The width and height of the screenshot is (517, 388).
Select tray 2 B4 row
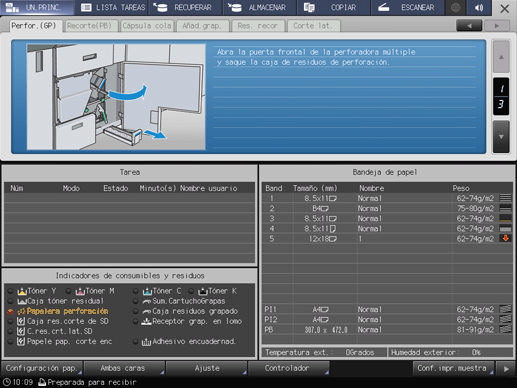[x=387, y=208]
